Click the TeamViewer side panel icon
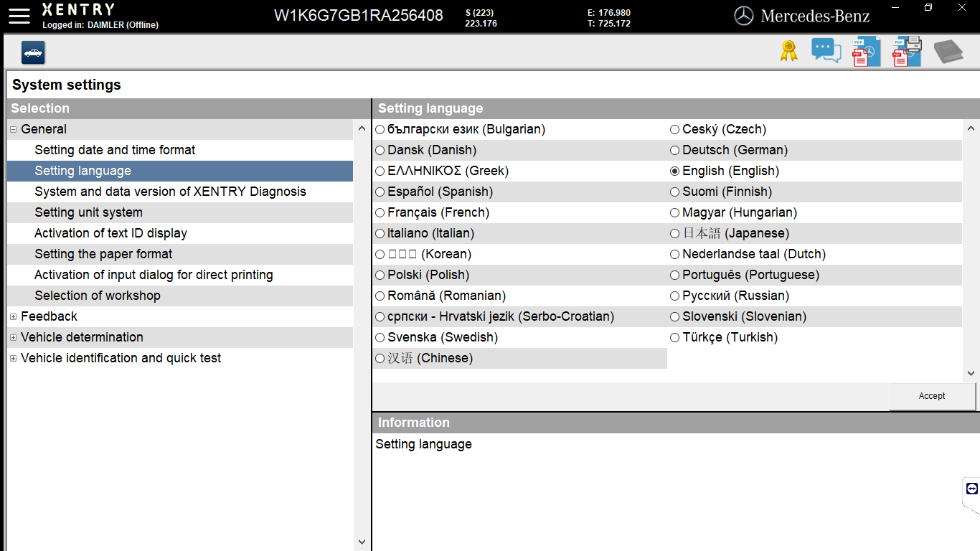This screenshot has height=551, width=980. point(971,489)
